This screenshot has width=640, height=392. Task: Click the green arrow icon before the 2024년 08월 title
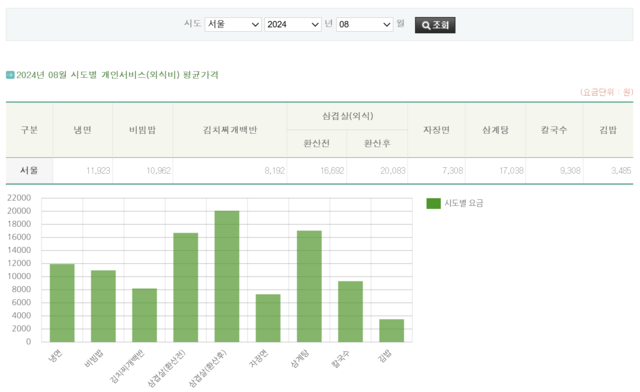coord(10,75)
